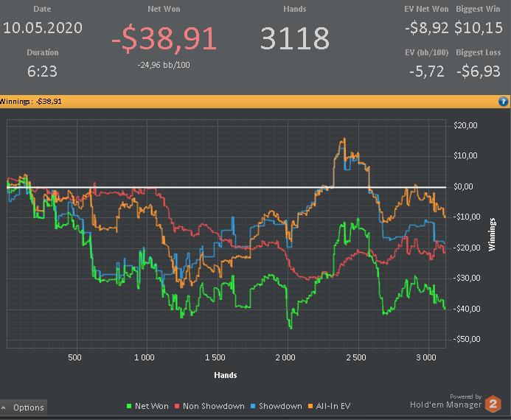Click the 1 500 hands x-axis label
Viewport: 511px width, 420px height.
215,357
